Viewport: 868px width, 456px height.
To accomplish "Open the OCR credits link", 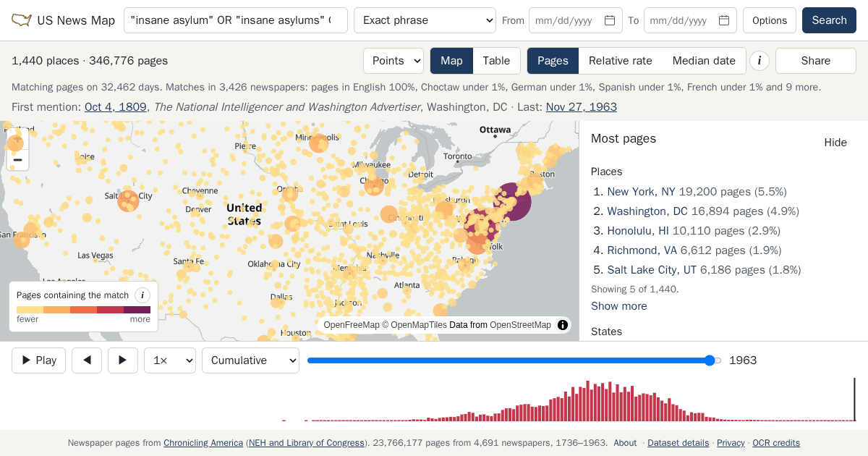I will click(x=776, y=443).
